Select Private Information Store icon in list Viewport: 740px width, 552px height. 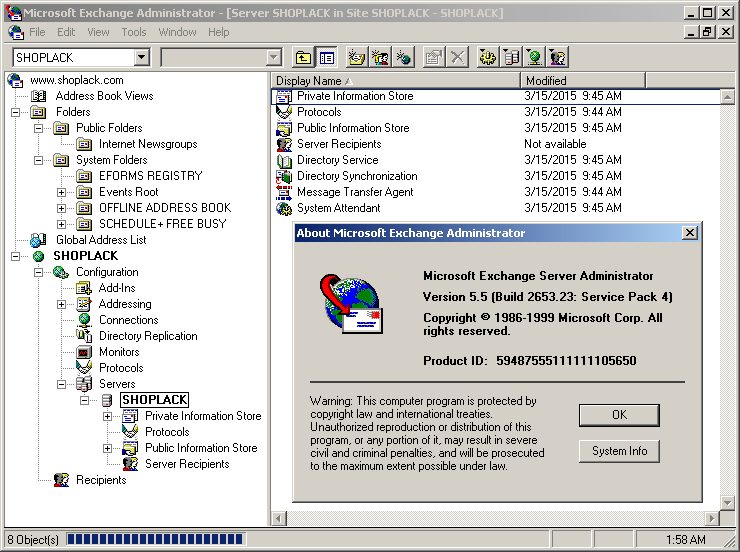[284, 96]
